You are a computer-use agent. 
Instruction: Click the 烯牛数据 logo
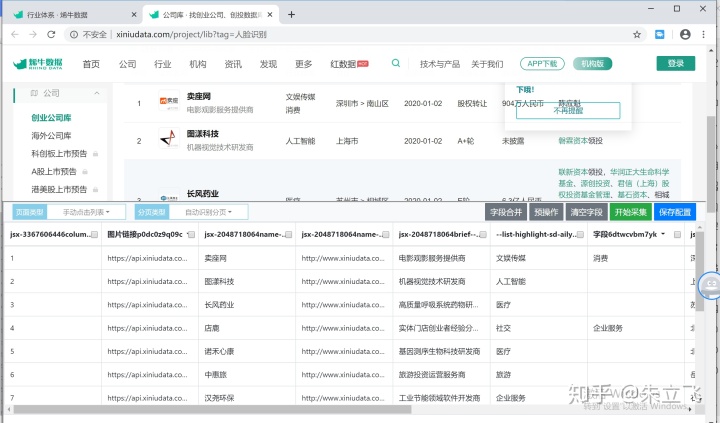[x=38, y=64]
